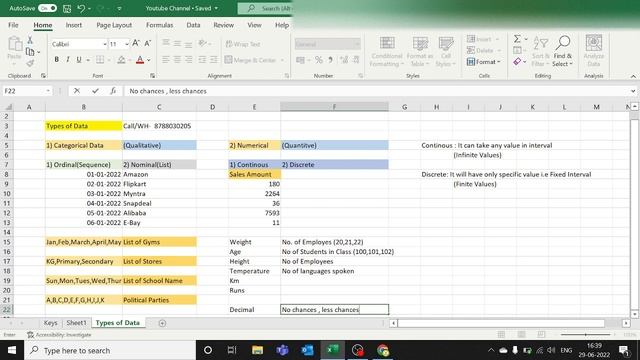This screenshot has width=640, height=360.
Task: Click the Copy icon in Clipboard group
Action: coord(30,52)
